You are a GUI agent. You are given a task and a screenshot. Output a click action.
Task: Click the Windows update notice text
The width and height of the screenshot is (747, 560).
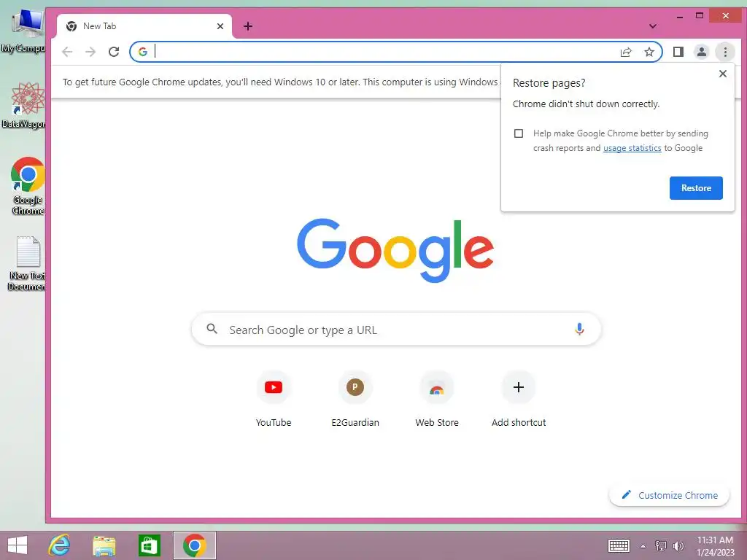pyautogui.click(x=280, y=82)
